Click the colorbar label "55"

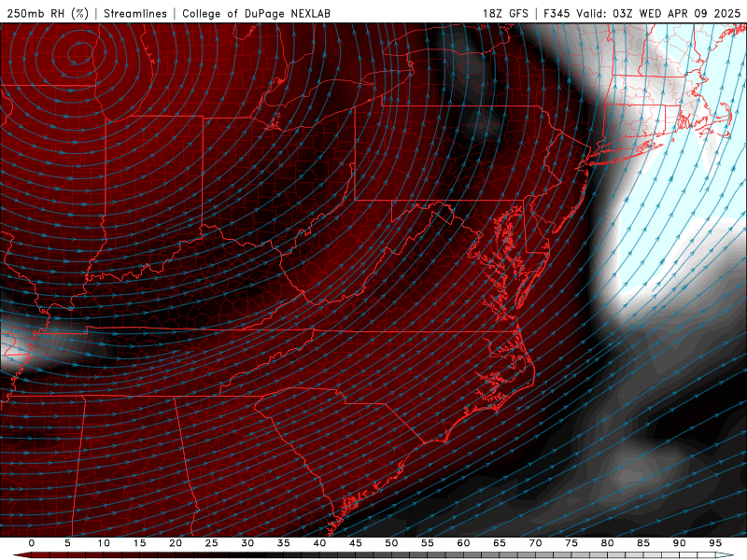click(x=428, y=543)
